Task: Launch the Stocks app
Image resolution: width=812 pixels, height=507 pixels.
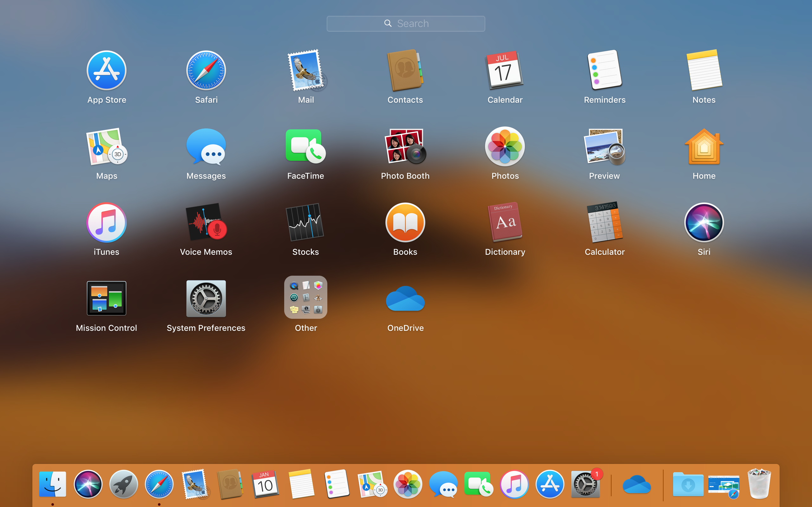Action: click(x=305, y=222)
